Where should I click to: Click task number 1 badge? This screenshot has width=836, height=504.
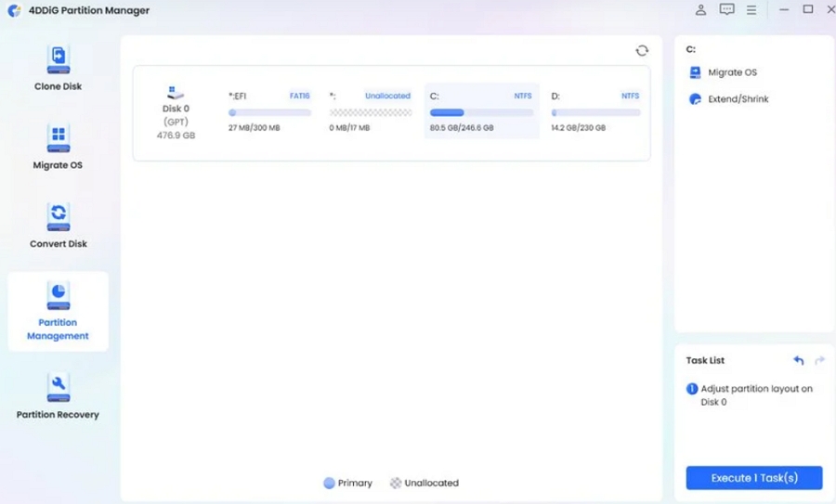coord(691,389)
